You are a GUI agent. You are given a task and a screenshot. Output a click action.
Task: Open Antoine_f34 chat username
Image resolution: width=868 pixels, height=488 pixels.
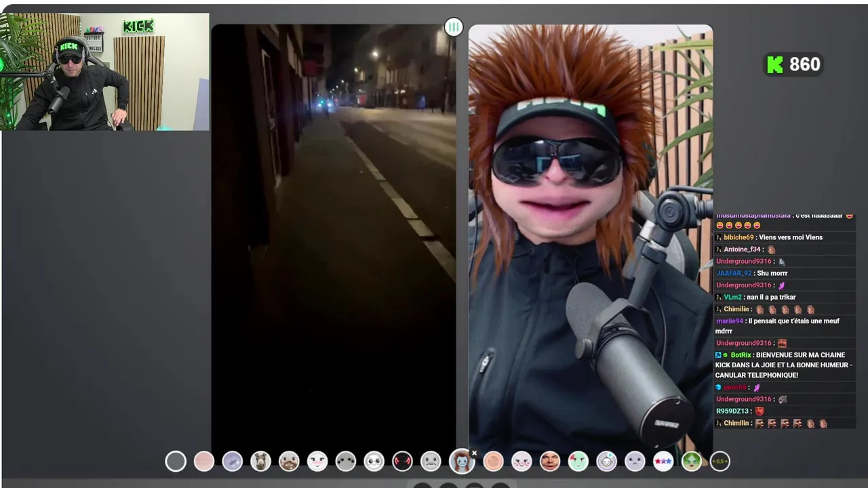tap(743, 249)
